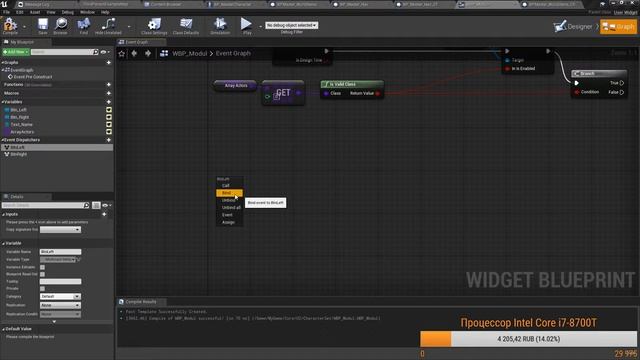Switch to Designer mode
The image size is (640, 360).
click(573, 27)
